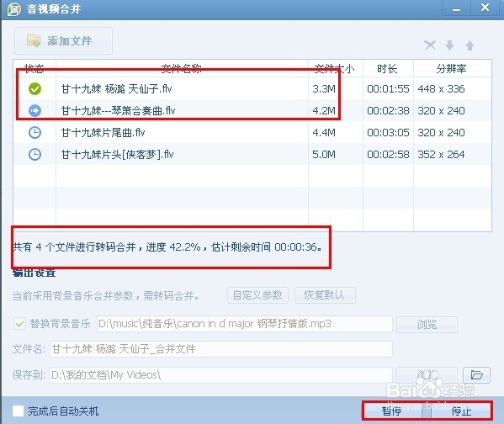Image resolution: width=504 pixels, height=424 pixels.
Task: Click the 文件名 output name field
Action: [x=221, y=349]
